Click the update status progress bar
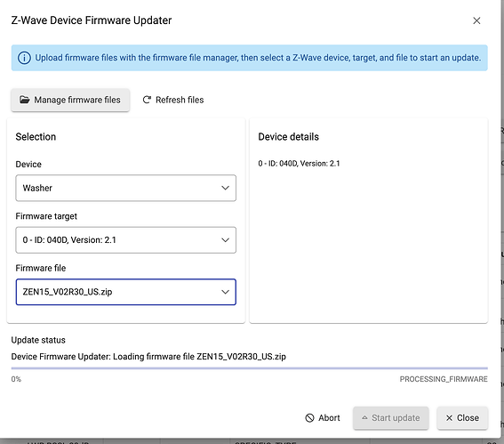This screenshot has width=504, height=444. [x=250, y=368]
